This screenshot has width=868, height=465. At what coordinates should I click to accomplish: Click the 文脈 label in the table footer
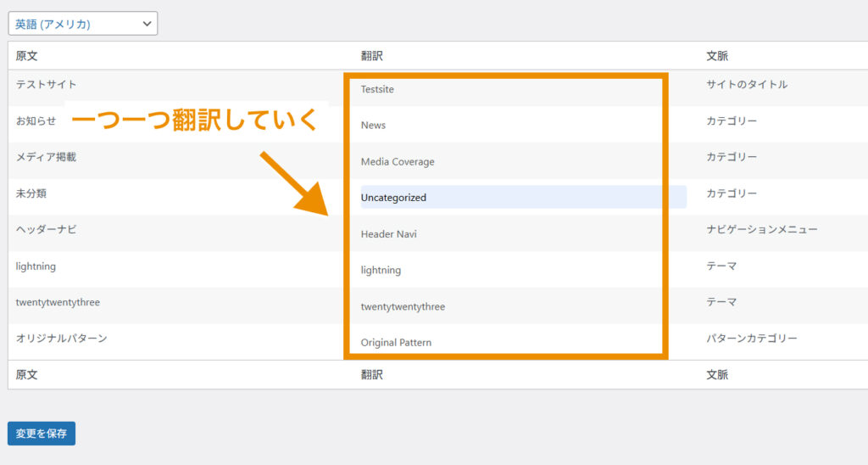[717, 374]
